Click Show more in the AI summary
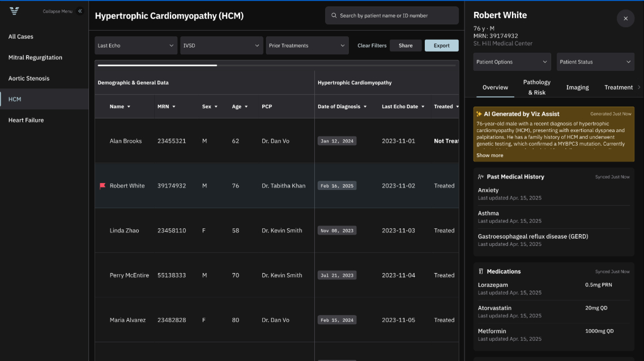 [x=489, y=155]
